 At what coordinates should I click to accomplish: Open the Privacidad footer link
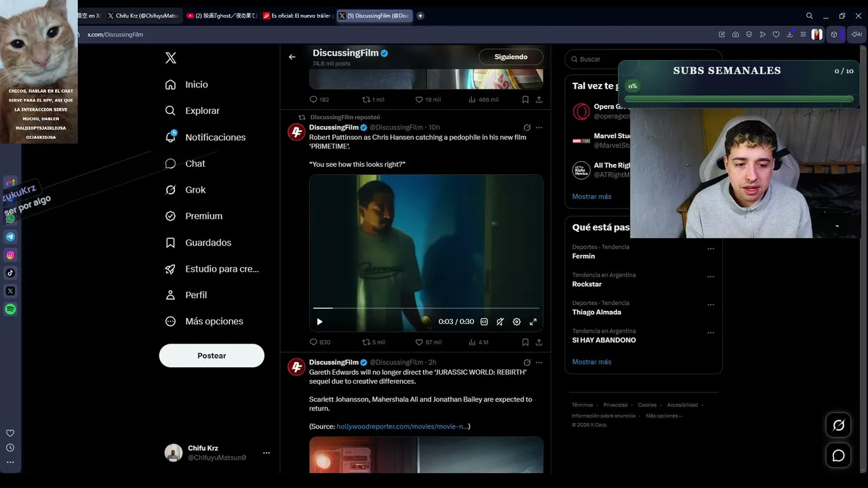pyautogui.click(x=615, y=405)
